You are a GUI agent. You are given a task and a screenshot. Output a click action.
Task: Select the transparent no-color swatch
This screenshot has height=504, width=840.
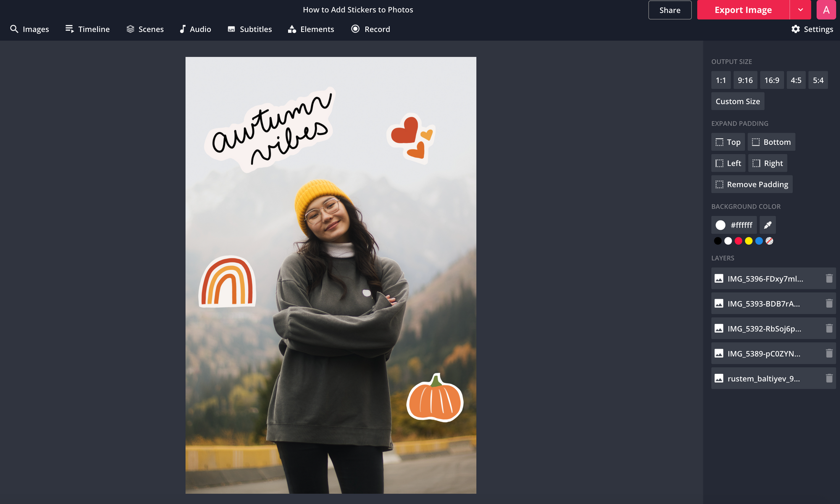769,241
